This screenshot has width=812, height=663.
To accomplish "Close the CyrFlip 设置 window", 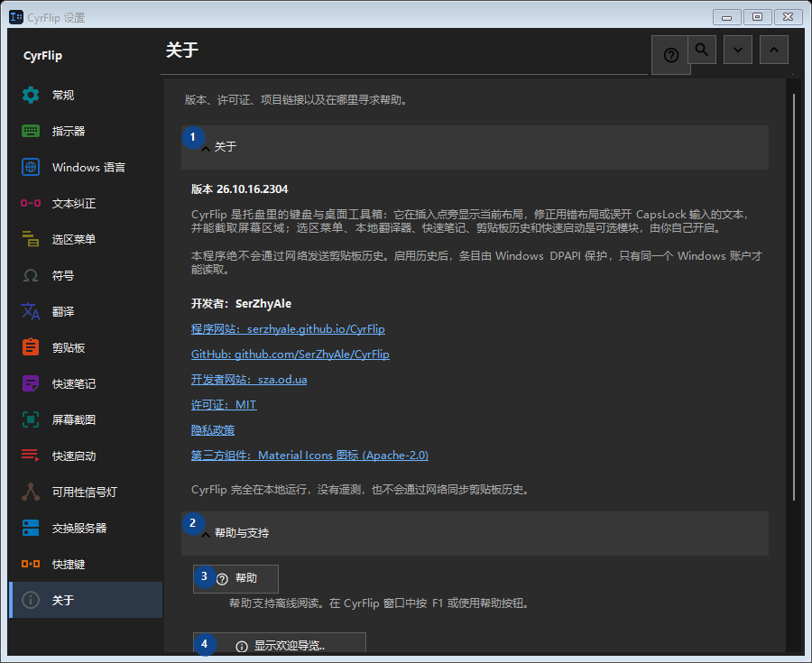I will (789, 17).
